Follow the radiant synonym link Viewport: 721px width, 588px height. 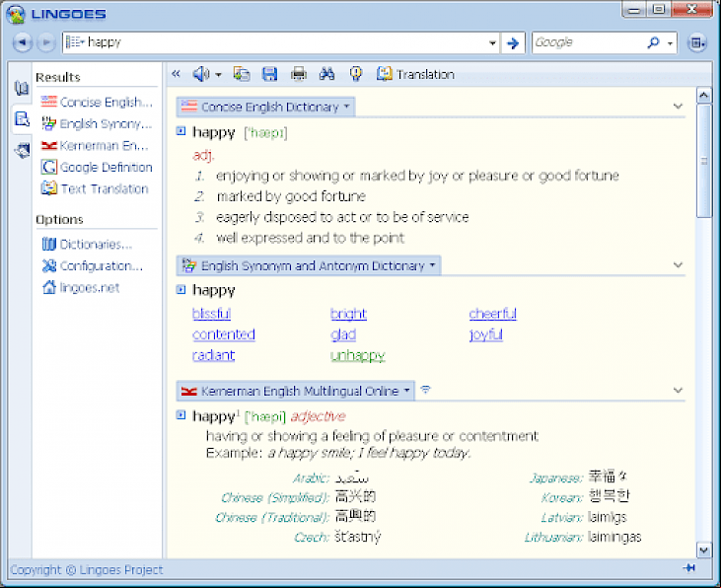(213, 355)
